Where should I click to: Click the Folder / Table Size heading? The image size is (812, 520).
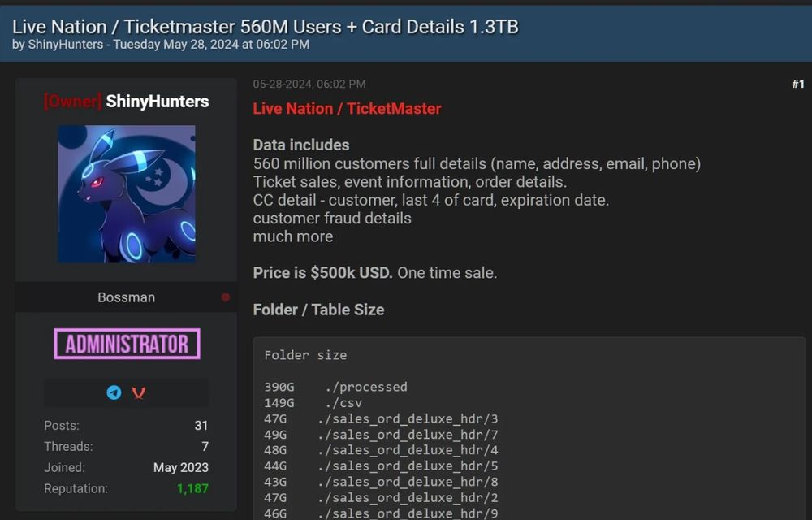(x=318, y=310)
